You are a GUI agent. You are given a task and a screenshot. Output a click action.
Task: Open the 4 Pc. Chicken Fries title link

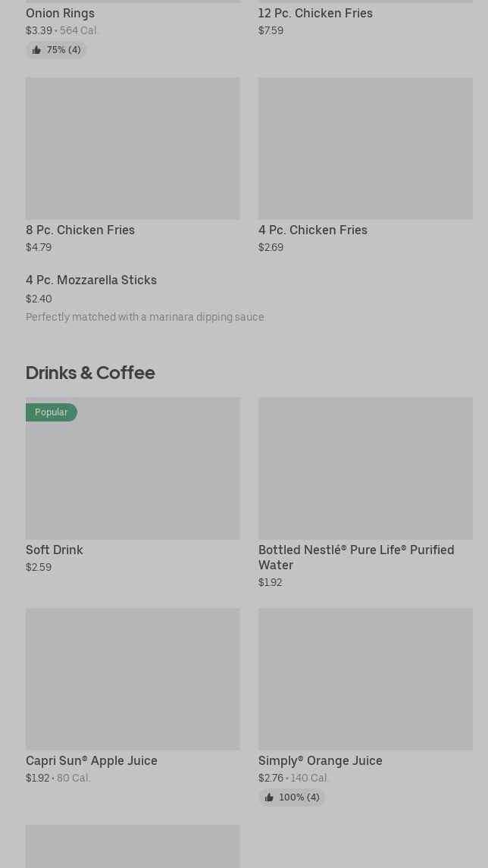[x=313, y=230]
